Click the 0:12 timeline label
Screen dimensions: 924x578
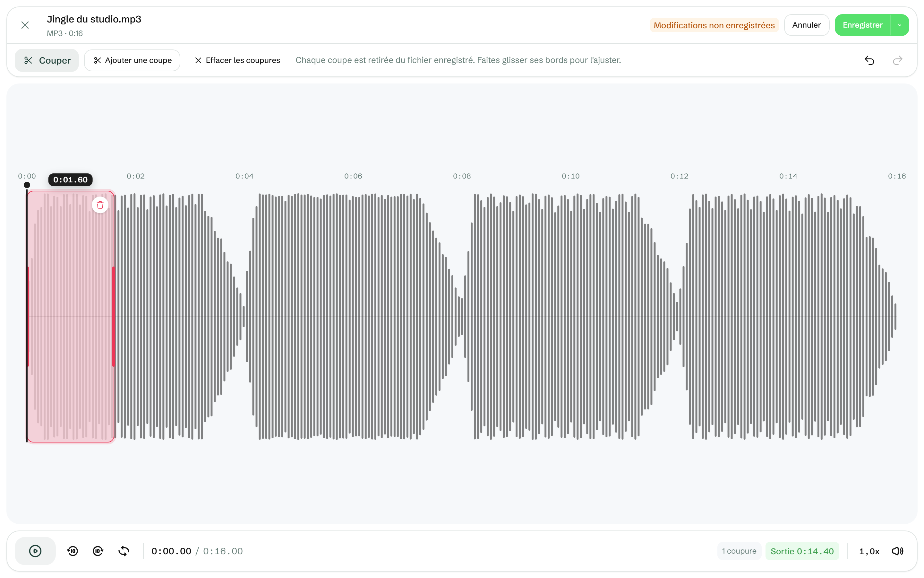point(679,176)
